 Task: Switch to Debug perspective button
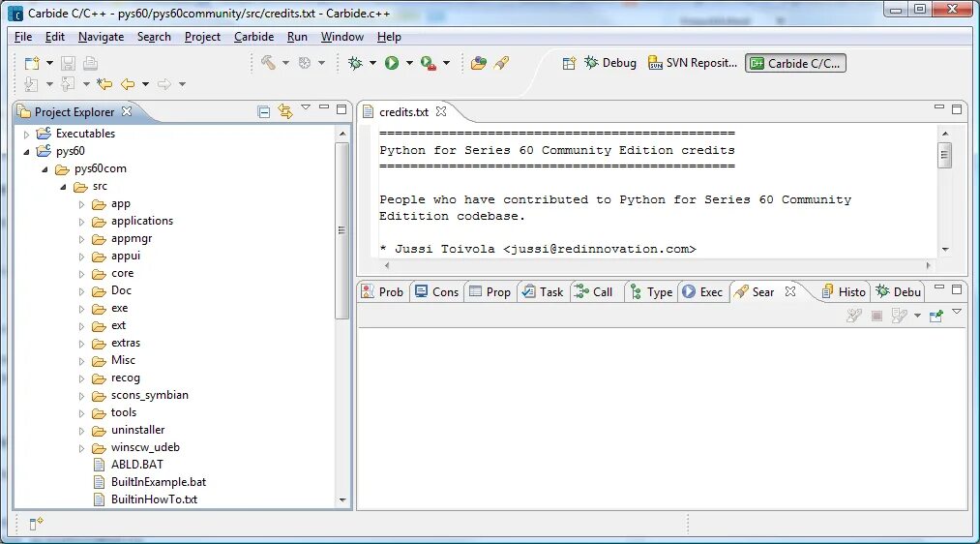point(610,63)
